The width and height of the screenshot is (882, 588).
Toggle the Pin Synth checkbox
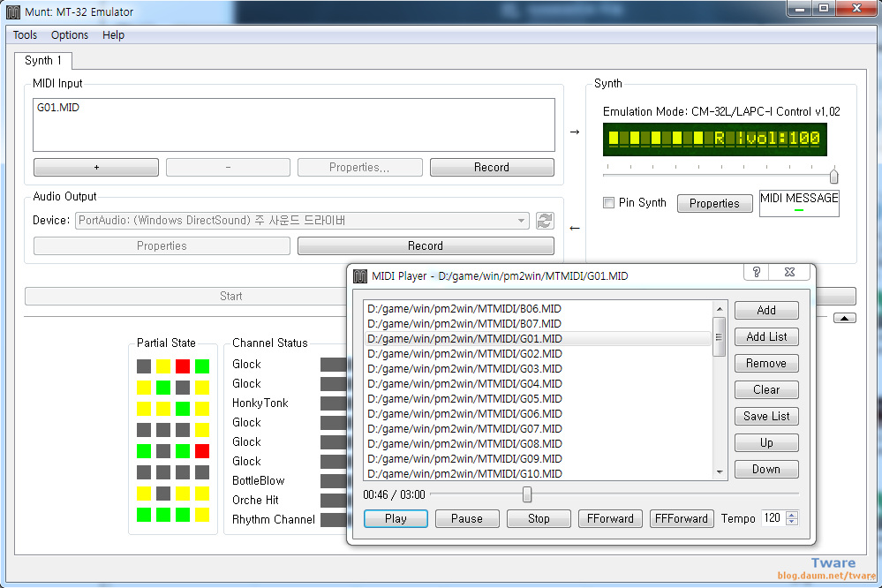pyautogui.click(x=608, y=202)
